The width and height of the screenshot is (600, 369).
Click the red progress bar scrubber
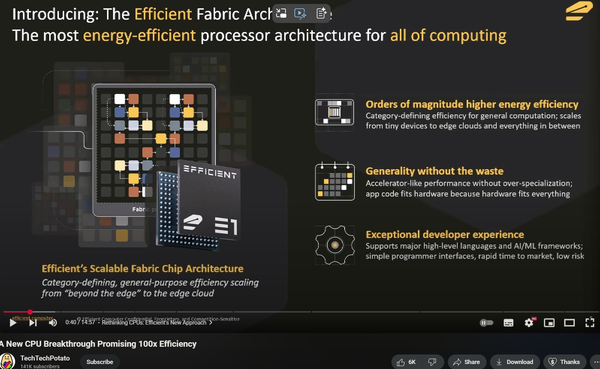click(x=30, y=312)
